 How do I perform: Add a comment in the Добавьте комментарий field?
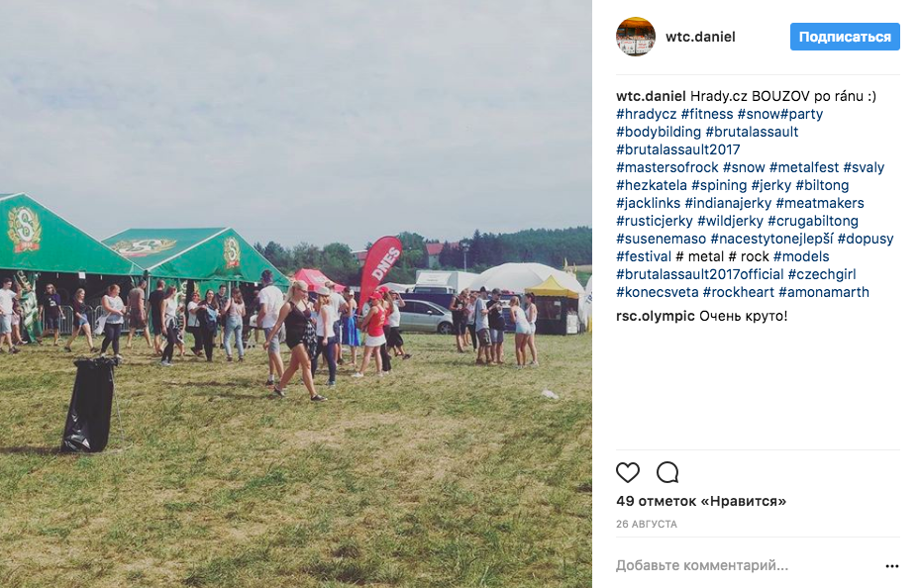pyautogui.click(x=747, y=565)
